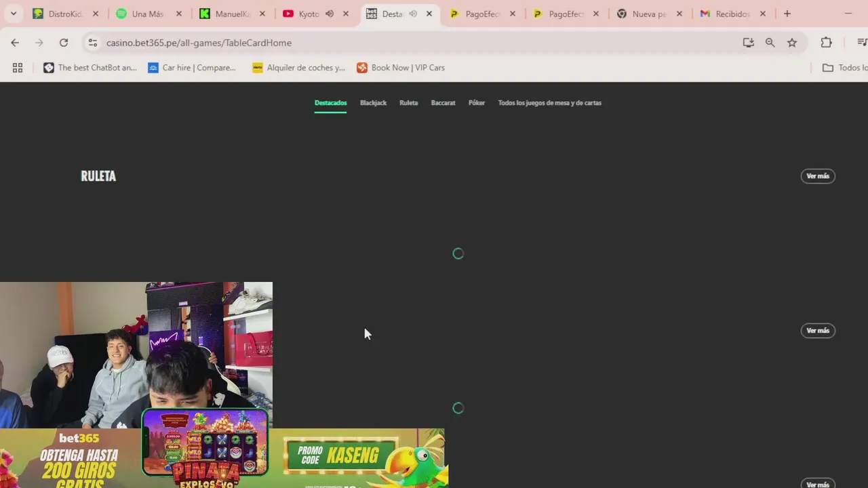Go back to previous page
This screenshot has height=488, width=868.
click(15, 43)
